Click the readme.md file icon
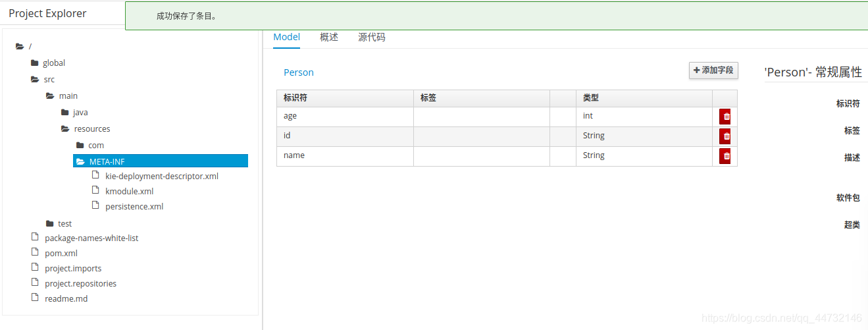Image resolution: width=868 pixels, height=330 pixels. [x=36, y=298]
